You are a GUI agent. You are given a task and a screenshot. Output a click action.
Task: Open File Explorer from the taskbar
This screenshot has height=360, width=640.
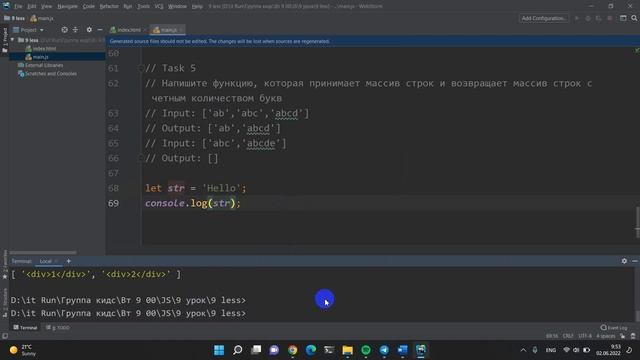click(x=347, y=350)
